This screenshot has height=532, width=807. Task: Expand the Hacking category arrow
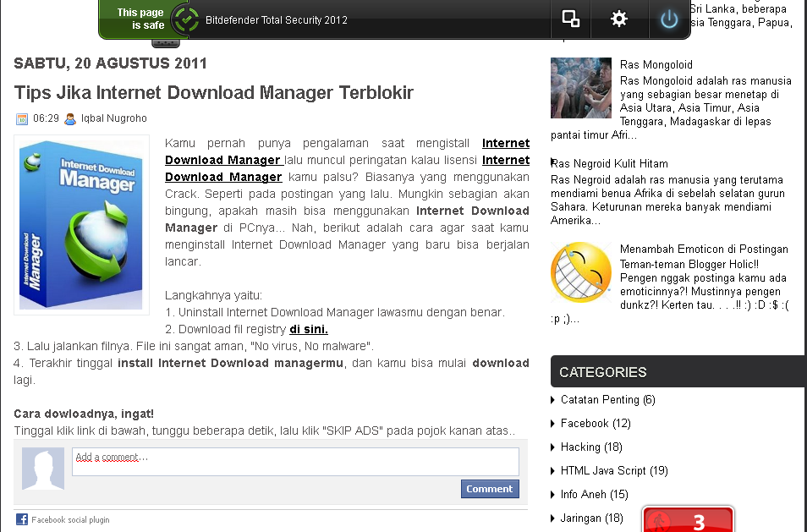click(x=552, y=447)
